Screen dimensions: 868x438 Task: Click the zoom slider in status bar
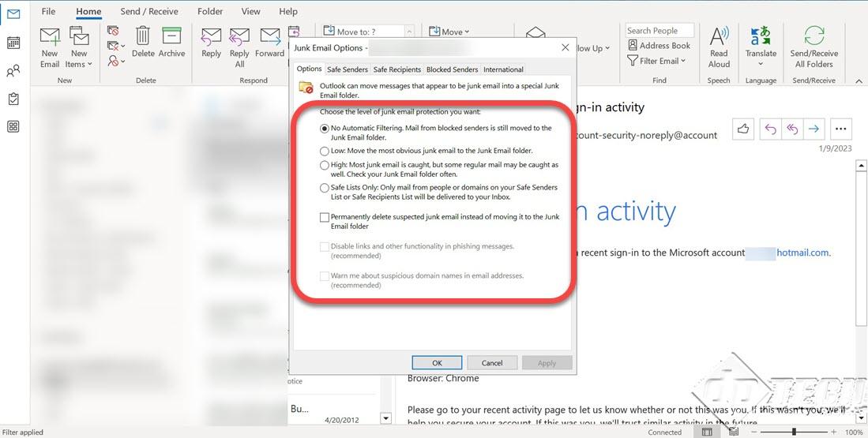click(x=794, y=432)
